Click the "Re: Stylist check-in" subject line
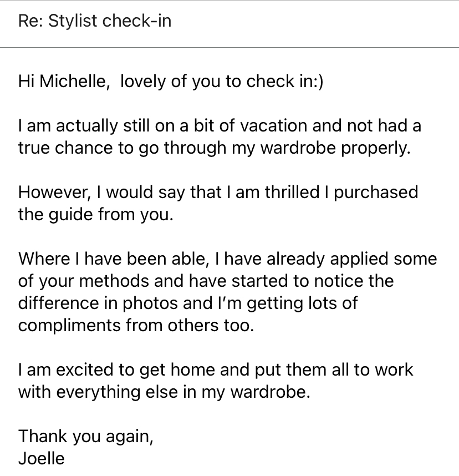The height and width of the screenshot is (476, 459). coord(95,22)
